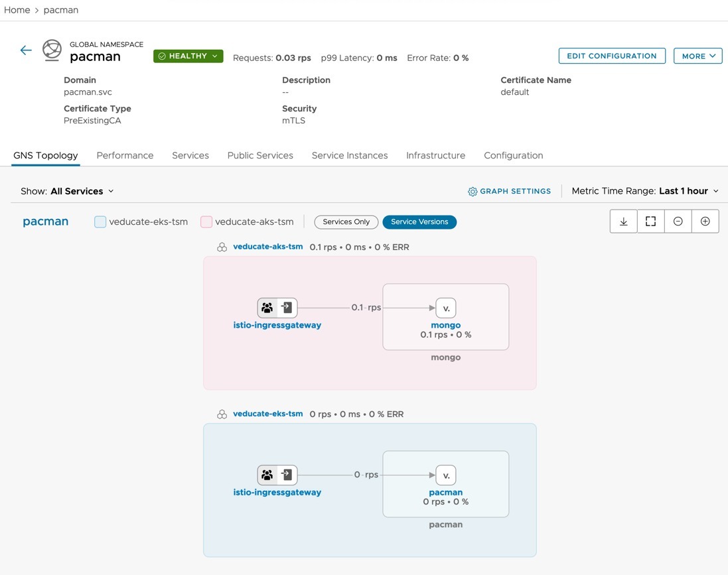Image resolution: width=728 pixels, height=575 pixels.
Task: Open veducate-aks-tsm cluster link
Action: tap(268, 247)
